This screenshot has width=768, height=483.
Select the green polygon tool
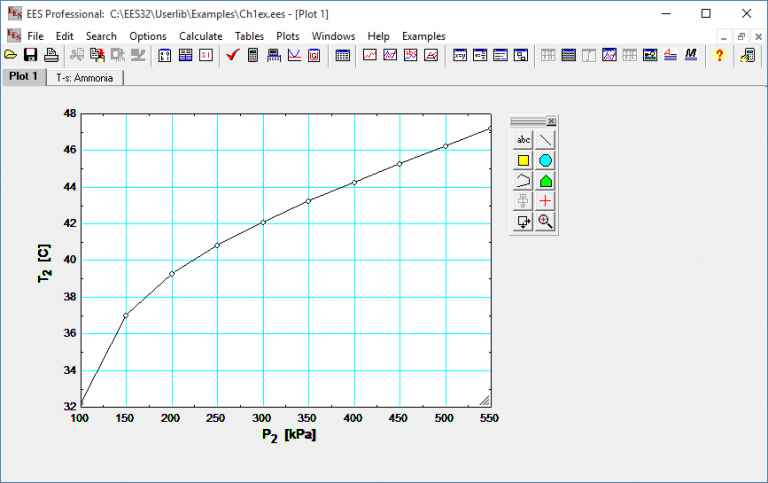pyautogui.click(x=545, y=181)
